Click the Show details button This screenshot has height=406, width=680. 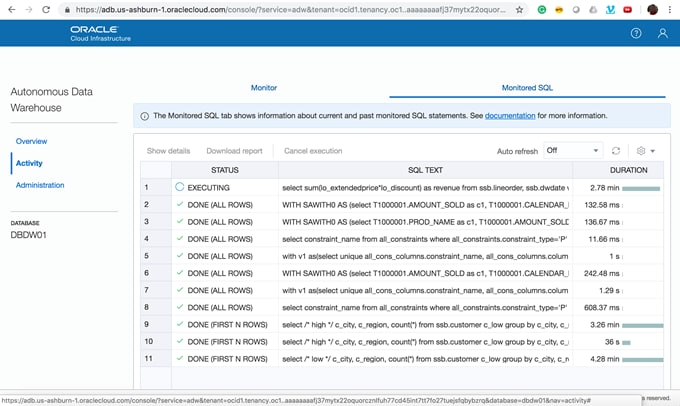coord(168,151)
